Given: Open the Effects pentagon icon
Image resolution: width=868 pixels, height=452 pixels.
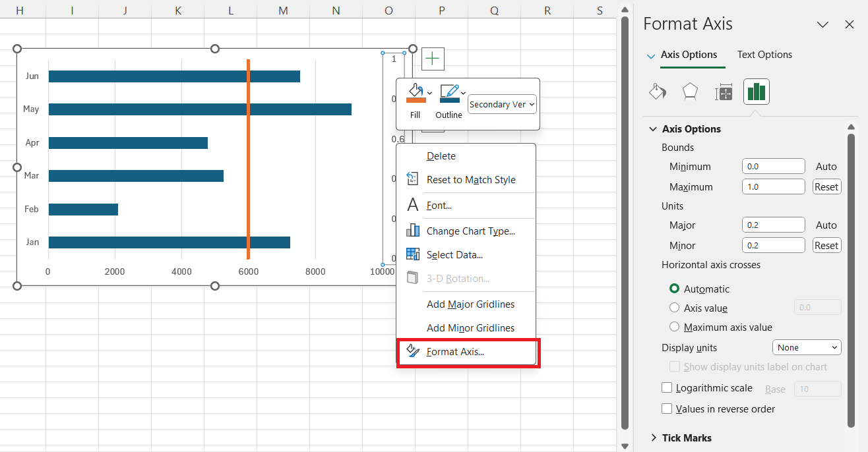Looking at the screenshot, I should click(690, 92).
